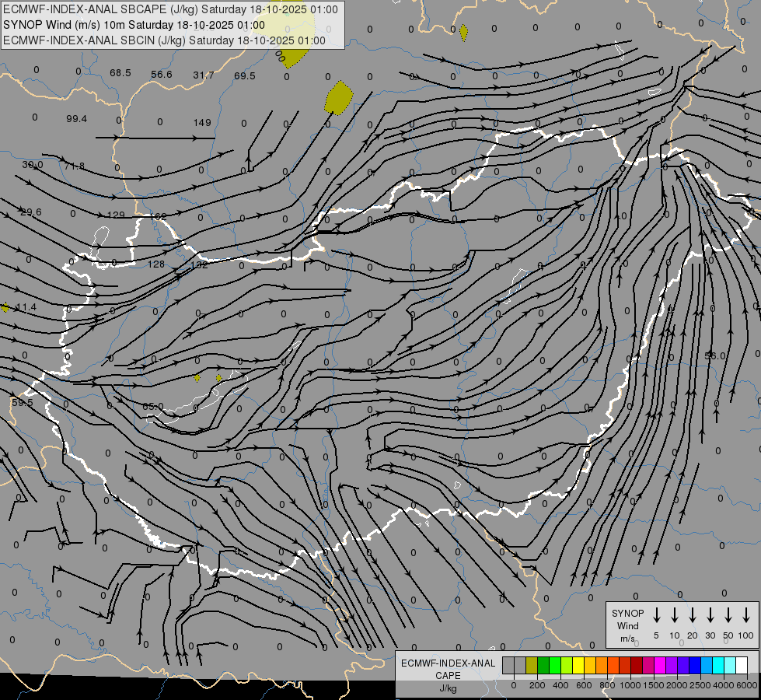This screenshot has height=700, width=761.
Task: Click the 99.4 value on map
Action: tap(77, 119)
